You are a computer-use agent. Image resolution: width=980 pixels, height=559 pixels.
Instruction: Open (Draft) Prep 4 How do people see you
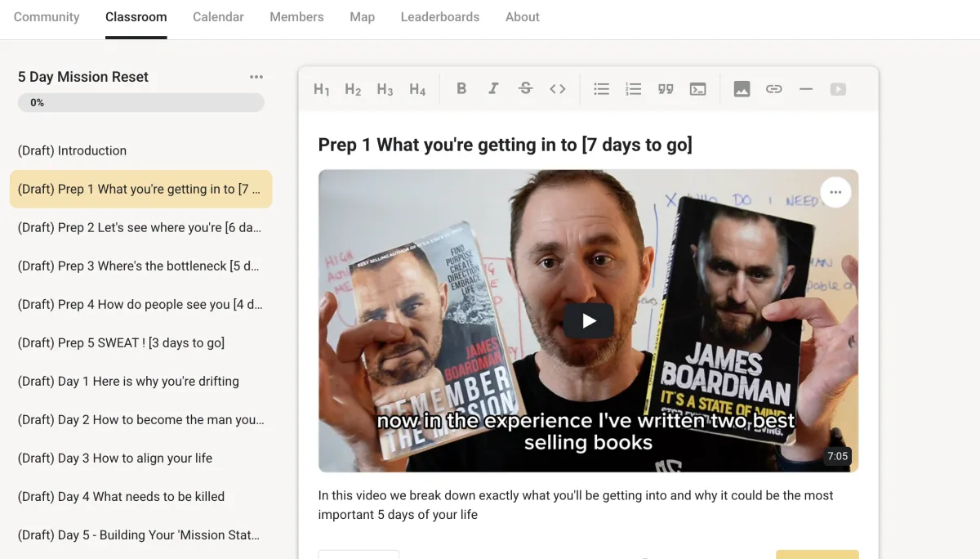coord(141,304)
